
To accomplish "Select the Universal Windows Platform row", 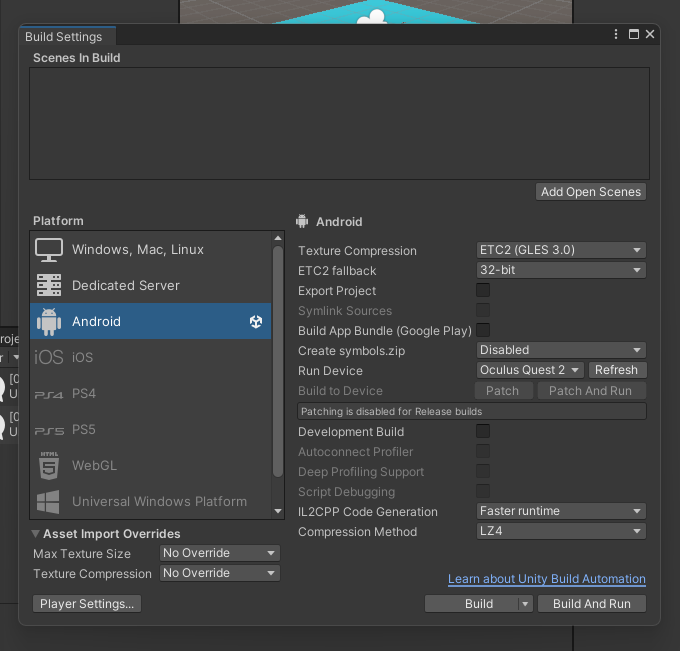I will [x=150, y=501].
